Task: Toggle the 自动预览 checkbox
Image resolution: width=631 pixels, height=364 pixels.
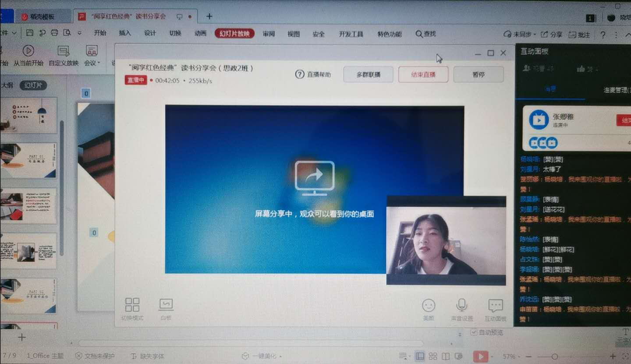Action: (473, 332)
